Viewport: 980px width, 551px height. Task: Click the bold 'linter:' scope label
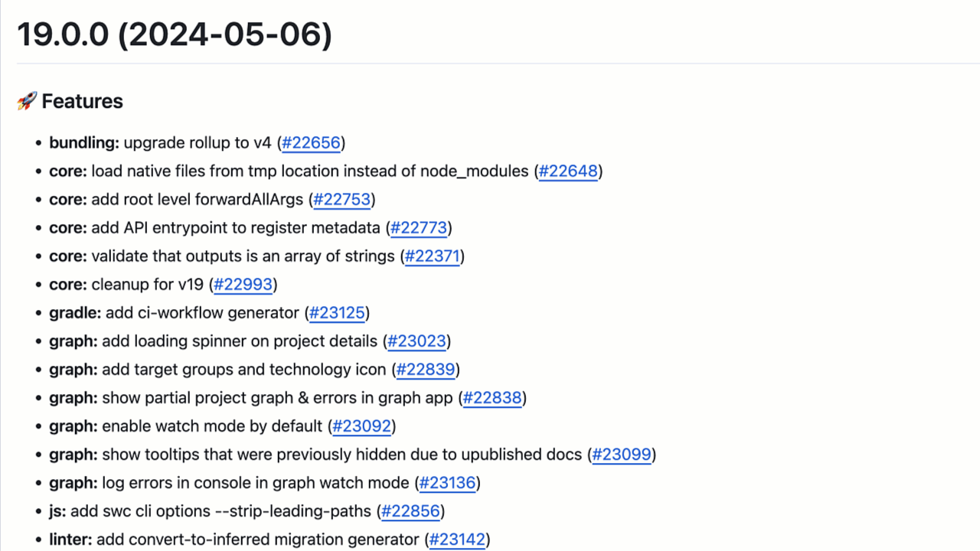pyautogui.click(x=70, y=540)
